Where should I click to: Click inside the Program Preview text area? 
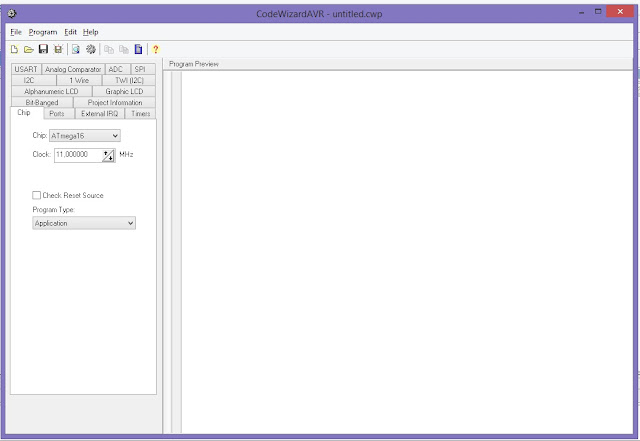(x=406, y=251)
